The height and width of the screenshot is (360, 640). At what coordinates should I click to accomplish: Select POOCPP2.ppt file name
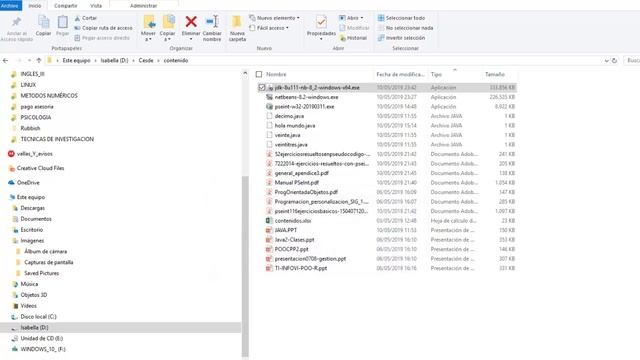(291, 249)
